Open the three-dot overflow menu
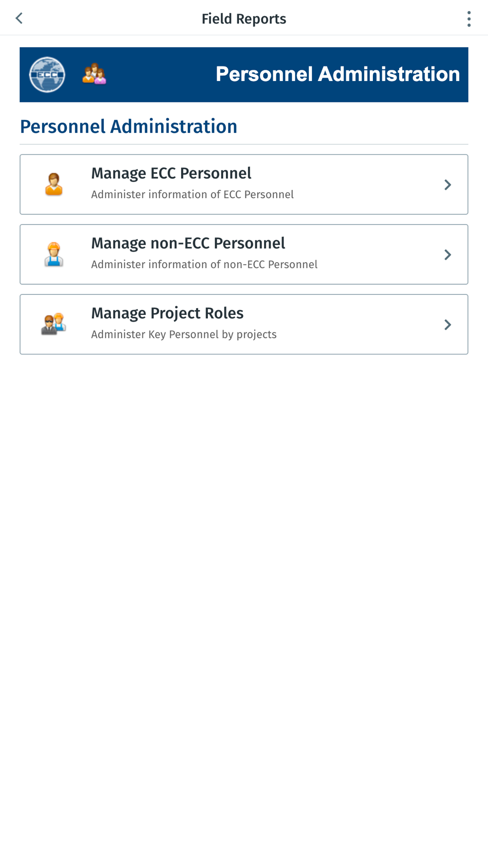The height and width of the screenshot is (868, 488). pos(468,19)
